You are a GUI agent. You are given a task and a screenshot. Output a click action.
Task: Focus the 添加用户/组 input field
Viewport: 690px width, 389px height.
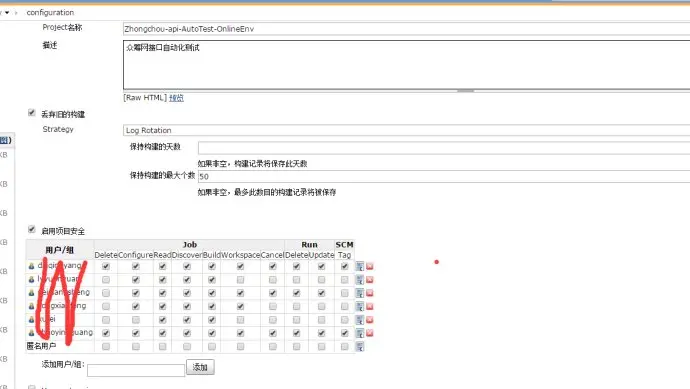click(x=136, y=371)
